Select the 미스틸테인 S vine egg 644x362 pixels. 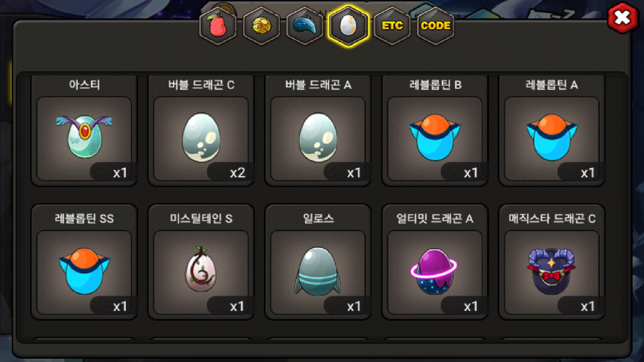pos(201,272)
